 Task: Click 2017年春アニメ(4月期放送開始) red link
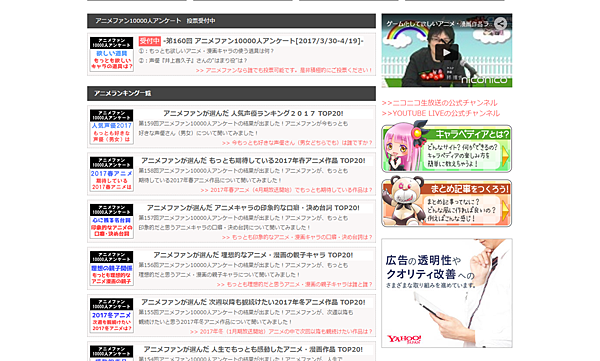(x=286, y=190)
